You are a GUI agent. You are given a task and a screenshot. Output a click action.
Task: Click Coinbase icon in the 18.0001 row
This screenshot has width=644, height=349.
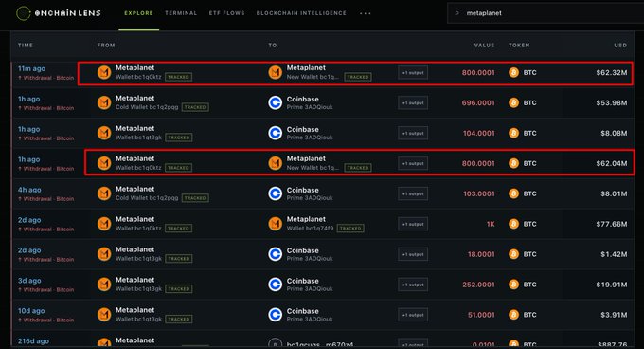tap(276, 254)
